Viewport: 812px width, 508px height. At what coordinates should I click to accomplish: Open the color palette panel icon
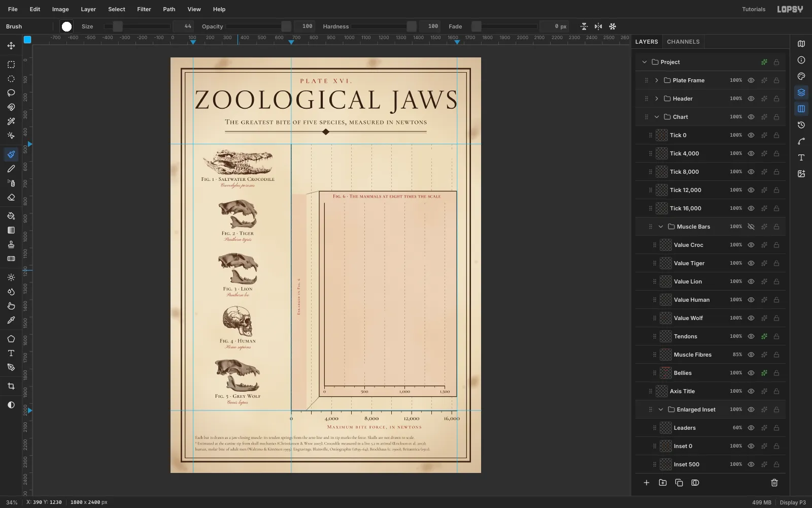[x=801, y=76]
